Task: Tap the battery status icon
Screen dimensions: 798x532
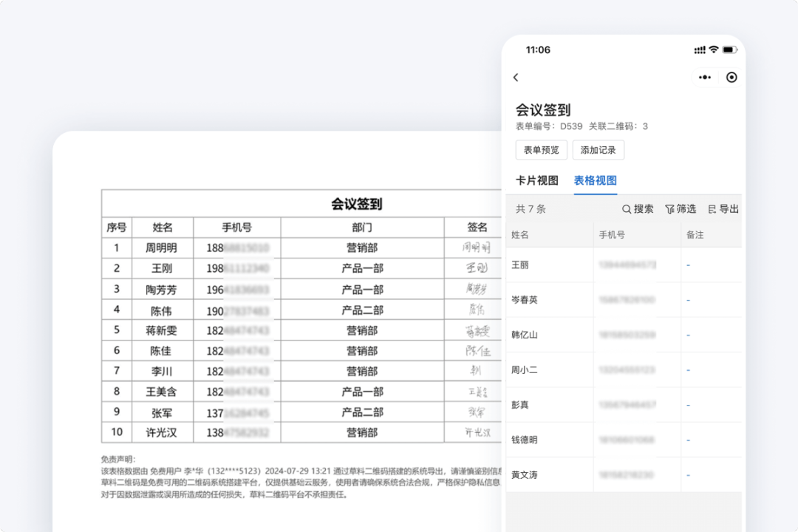Action: click(729, 50)
